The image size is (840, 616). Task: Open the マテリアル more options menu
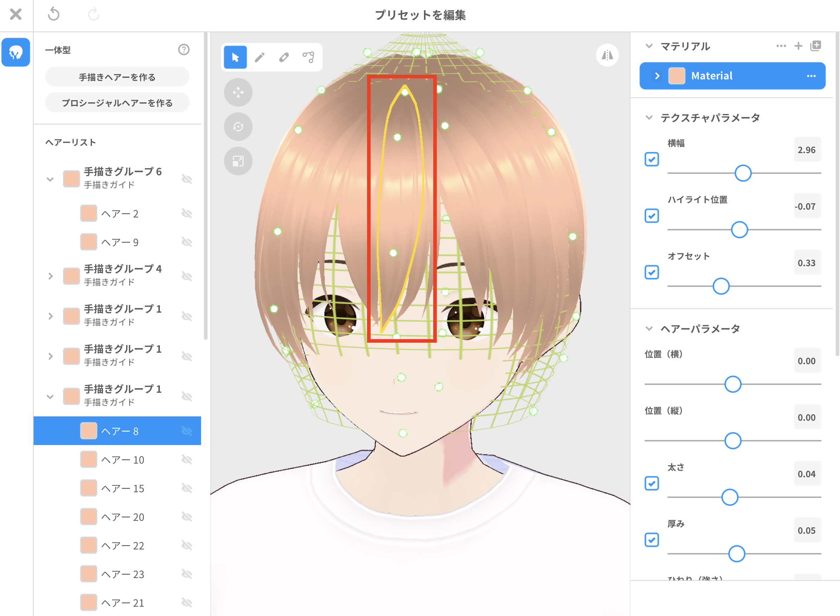[781, 46]
